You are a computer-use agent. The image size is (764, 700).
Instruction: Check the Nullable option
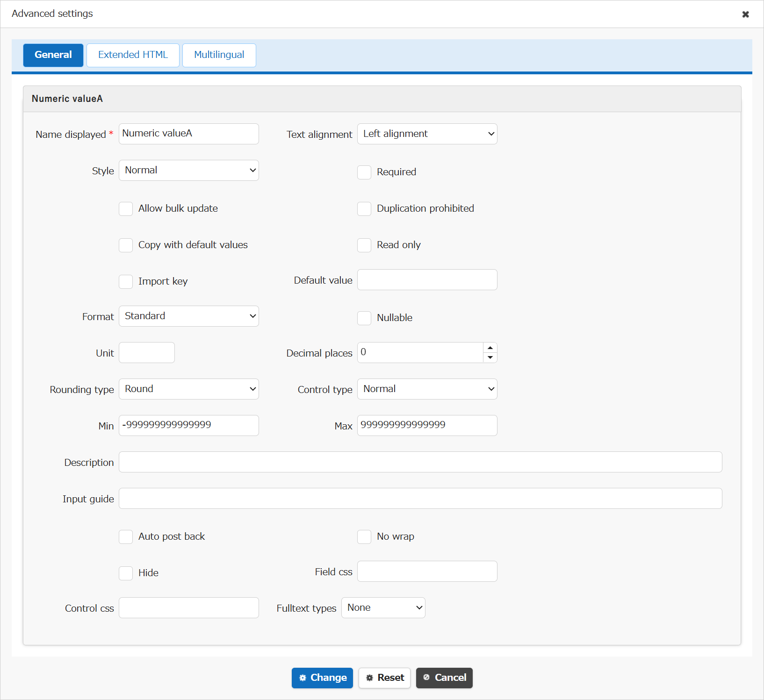(364, 318)
